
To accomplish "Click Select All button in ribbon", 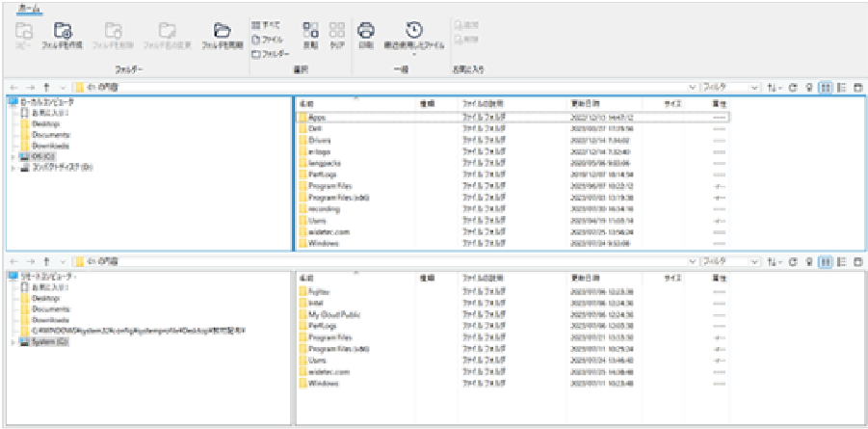I will coord(267,25).
